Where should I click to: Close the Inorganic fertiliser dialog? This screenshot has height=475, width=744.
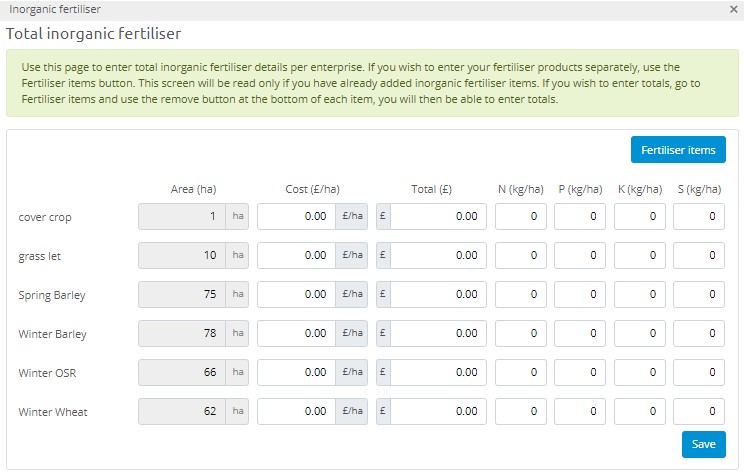[x=734, y=8]
